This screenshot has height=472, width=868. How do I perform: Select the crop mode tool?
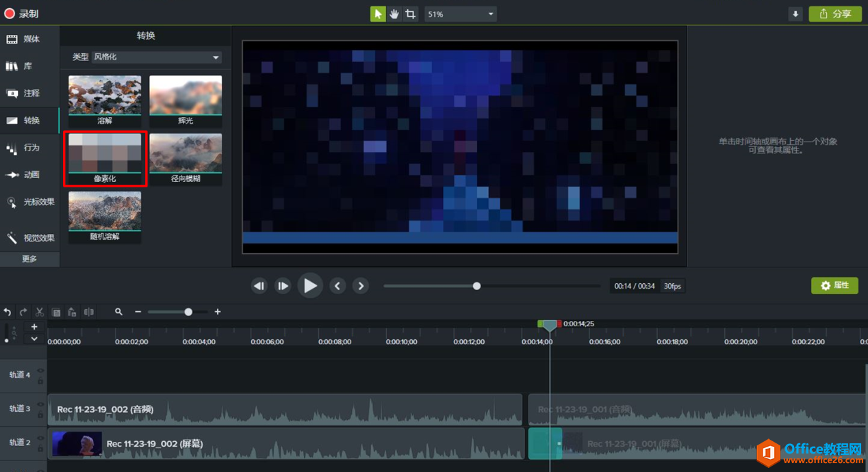pos(410,14)
